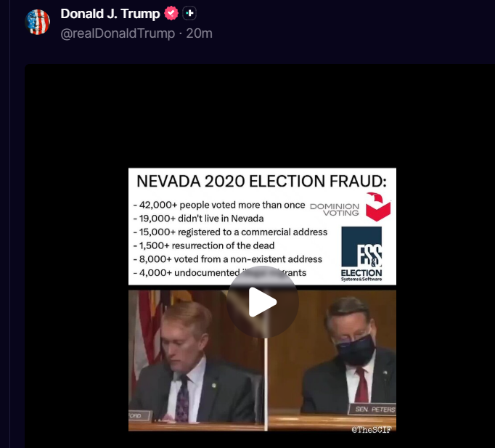
Task: Click the SEN. PETERS nameplate
Action: click(372, 410)
